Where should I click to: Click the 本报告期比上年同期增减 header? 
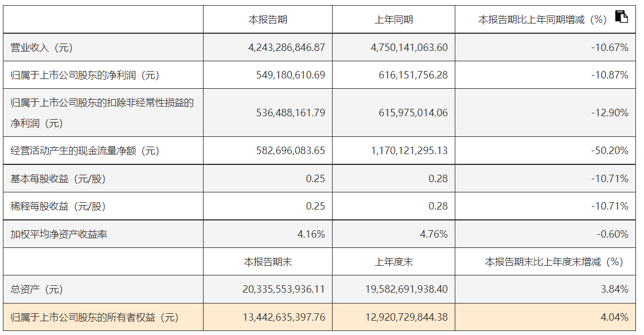click(x=542, y=20)
